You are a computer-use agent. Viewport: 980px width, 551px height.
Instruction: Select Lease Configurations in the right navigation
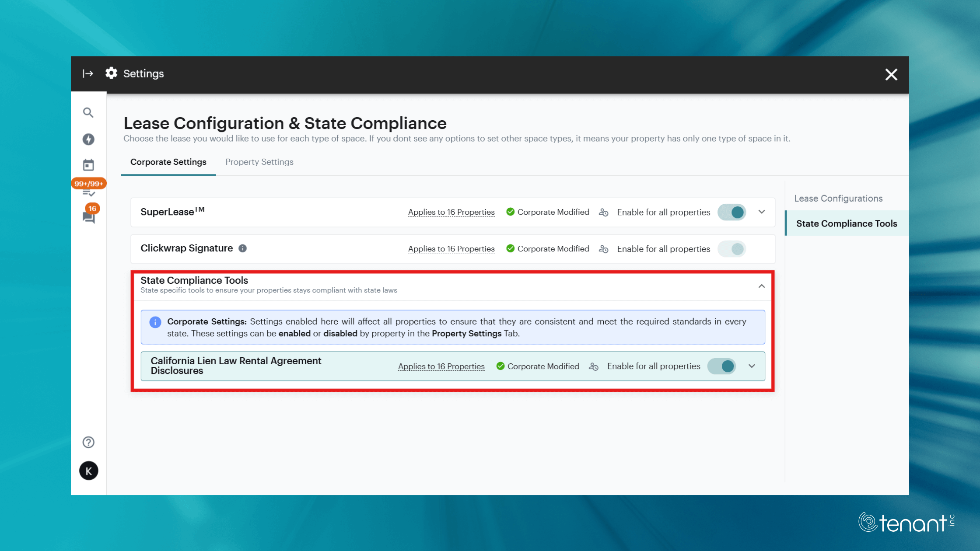[x=838, y=198]
